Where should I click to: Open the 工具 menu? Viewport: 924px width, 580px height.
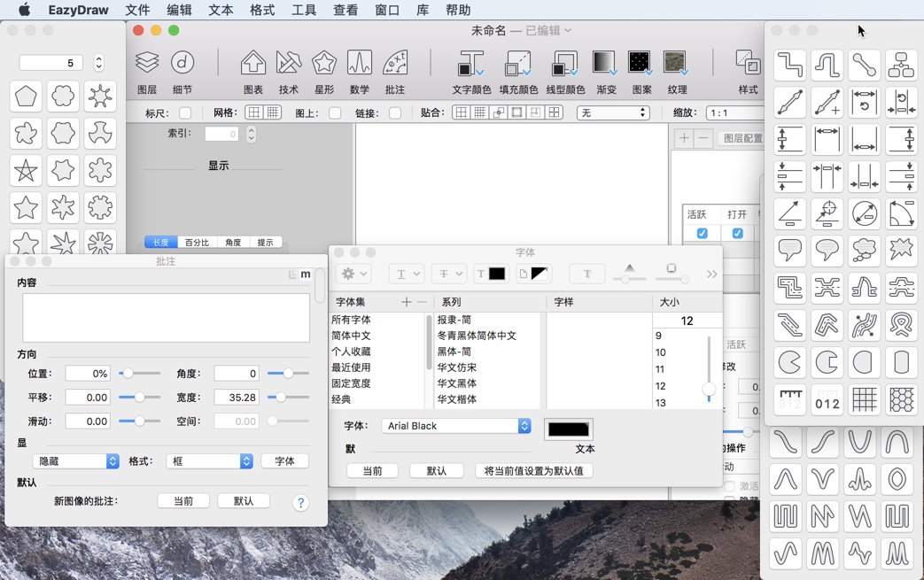coord(304,10)
